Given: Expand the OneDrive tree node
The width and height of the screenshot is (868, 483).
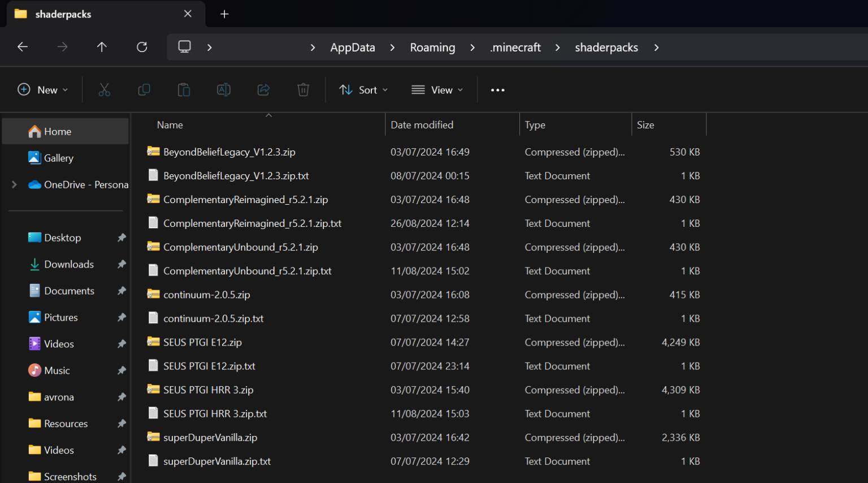Looking at the screenshot, I should click(x=15, y=184).
